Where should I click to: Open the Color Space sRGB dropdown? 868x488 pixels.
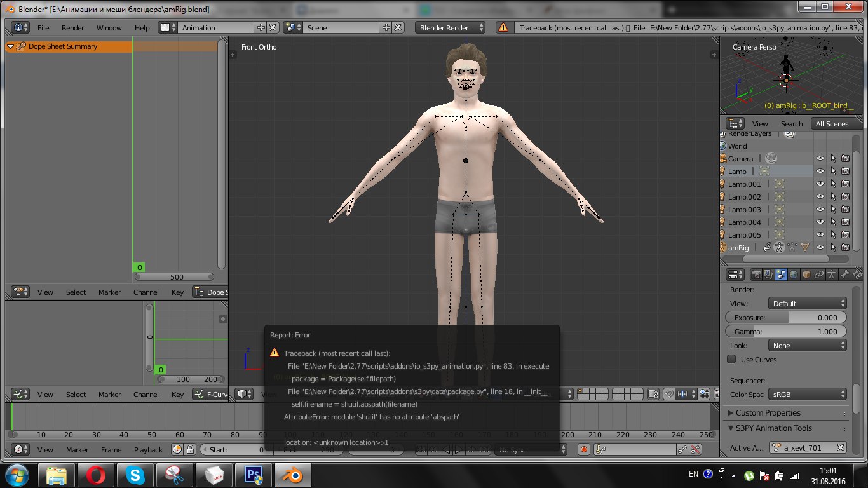coord(808,395)
